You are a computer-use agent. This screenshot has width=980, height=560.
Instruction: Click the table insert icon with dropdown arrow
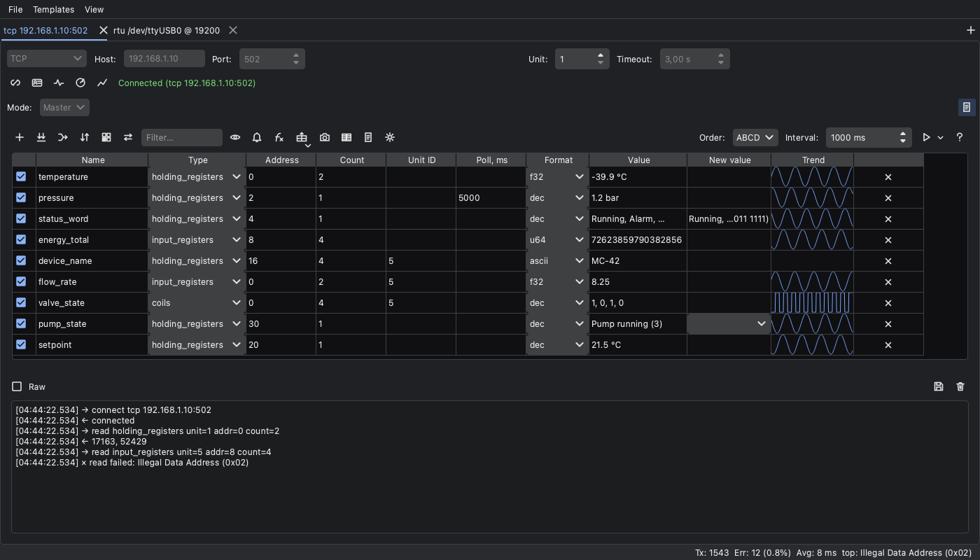[x=302, y=138]
